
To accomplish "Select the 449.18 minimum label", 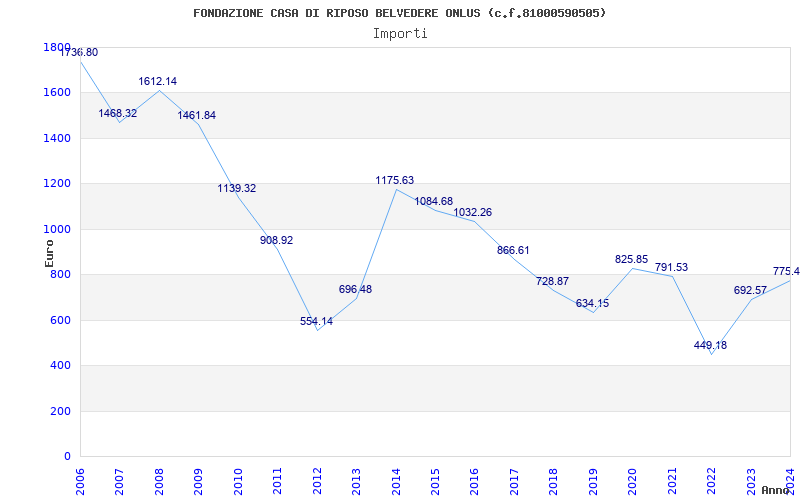I will 710,345.
